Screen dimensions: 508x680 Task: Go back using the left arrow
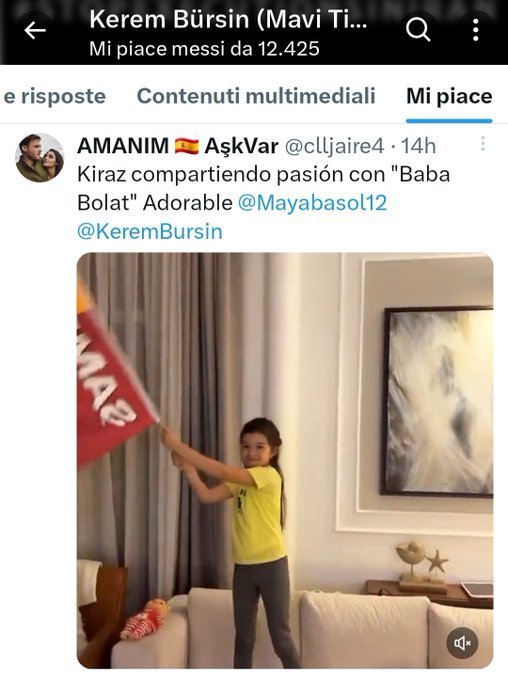tap(35, 31)
